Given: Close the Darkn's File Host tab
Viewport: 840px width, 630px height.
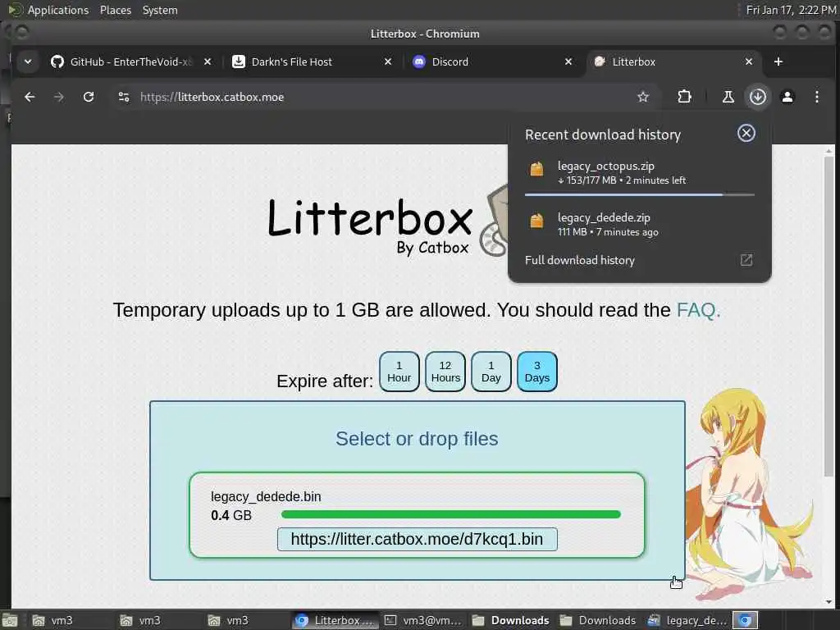Looking at the screenshot, I should [388, 62].
